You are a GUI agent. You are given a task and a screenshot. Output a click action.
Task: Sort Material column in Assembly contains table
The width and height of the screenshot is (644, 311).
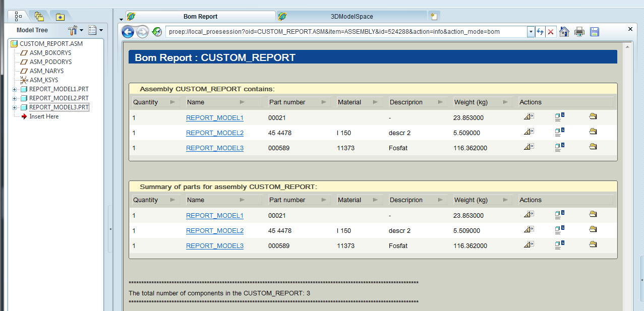point(376,102)
